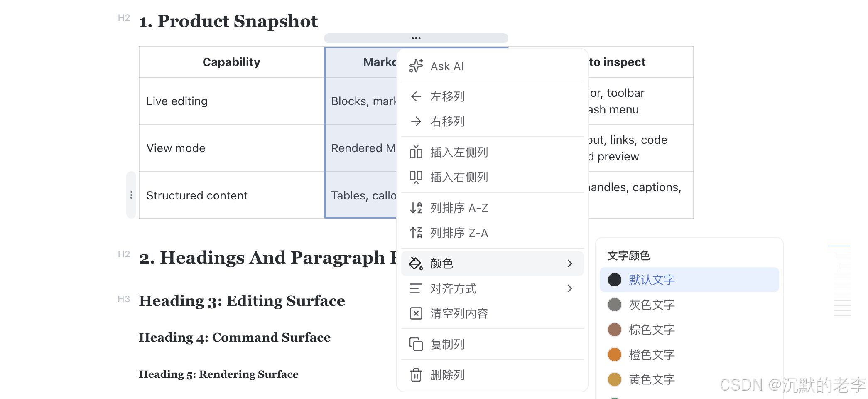Select 插入右侧列 menu entry

tap(493, 177)
